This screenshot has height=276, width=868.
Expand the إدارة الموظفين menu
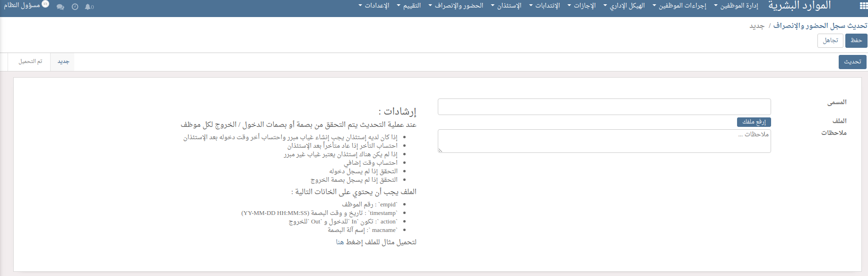point(736,6)
